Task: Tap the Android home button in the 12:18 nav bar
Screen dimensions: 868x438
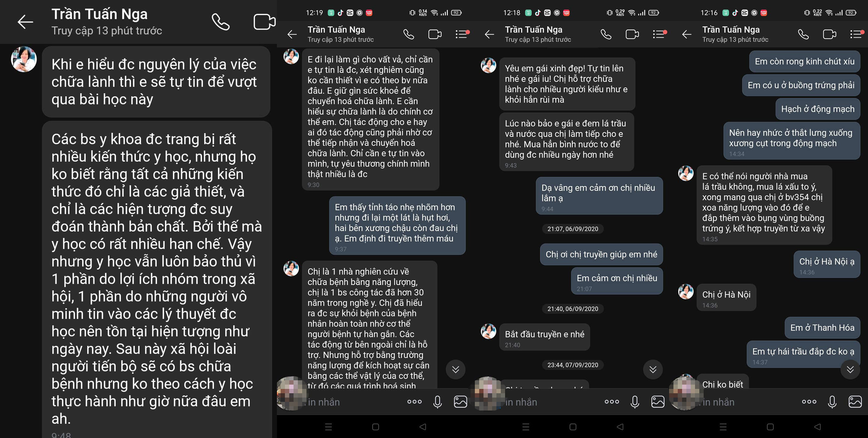Action: coord(573,427)
